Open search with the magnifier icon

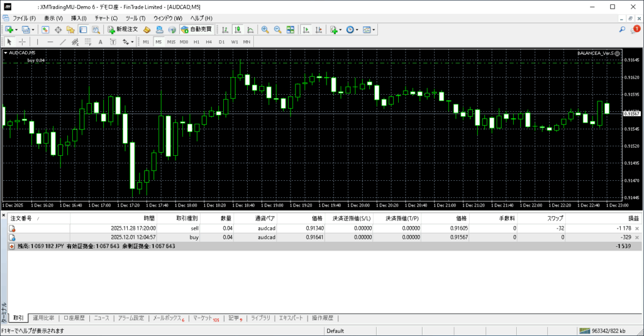click(x=623, y=30)
